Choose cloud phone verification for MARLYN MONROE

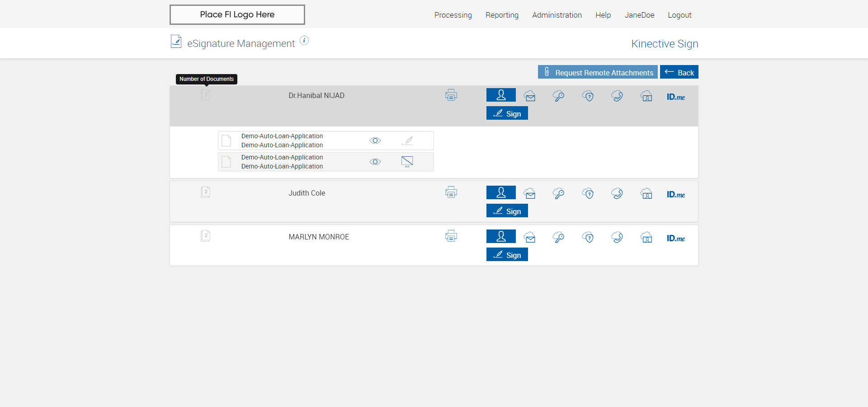pos(617,237)
